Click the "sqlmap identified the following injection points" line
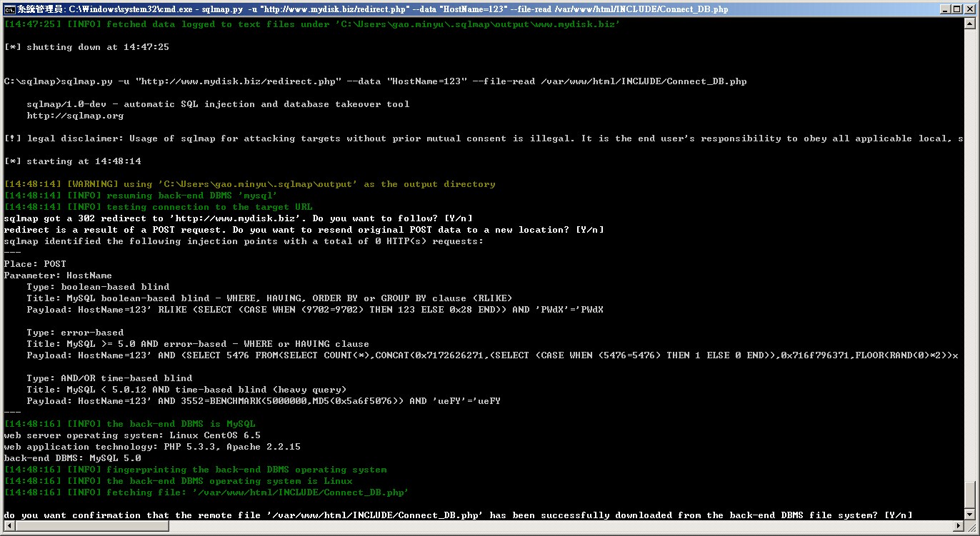Image resolution: width=980 pixels, height=536 pixels. 244,241
